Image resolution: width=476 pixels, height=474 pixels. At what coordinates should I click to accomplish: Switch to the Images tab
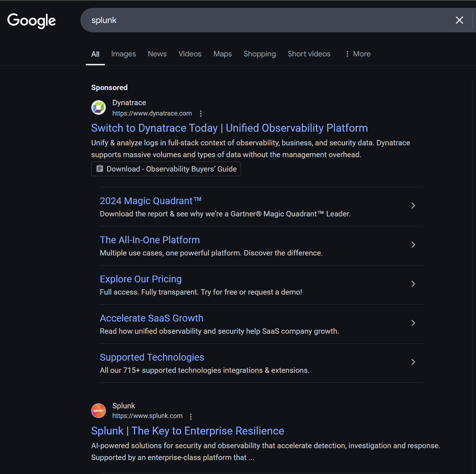pyautogui.click(x=123, y=54)
